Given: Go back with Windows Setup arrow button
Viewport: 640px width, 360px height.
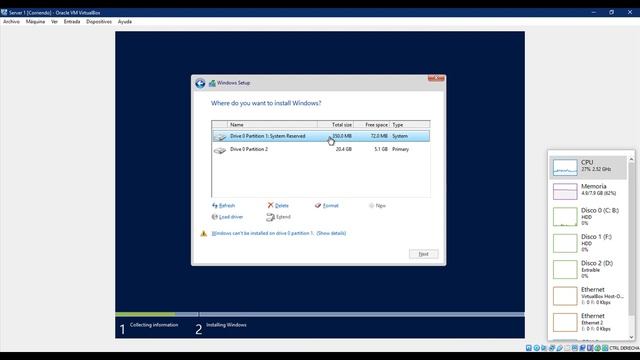Looking at the screenshot, I should 200,83.
